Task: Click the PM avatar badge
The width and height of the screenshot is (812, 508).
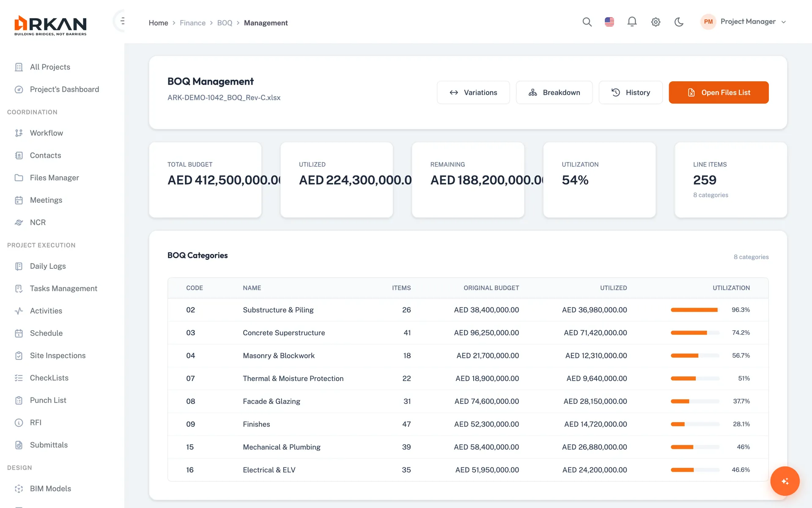Action: (x=708, y=22)
